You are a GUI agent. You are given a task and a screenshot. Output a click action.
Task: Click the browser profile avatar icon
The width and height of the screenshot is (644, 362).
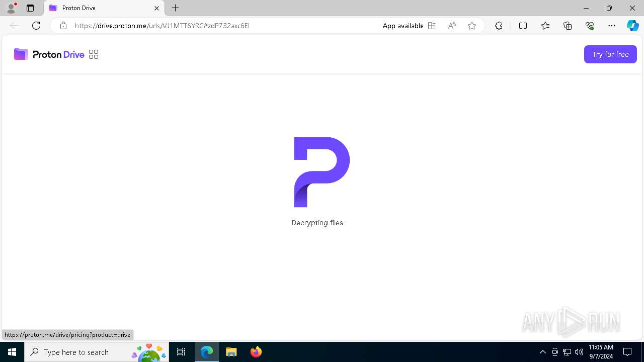click(11, 8)
